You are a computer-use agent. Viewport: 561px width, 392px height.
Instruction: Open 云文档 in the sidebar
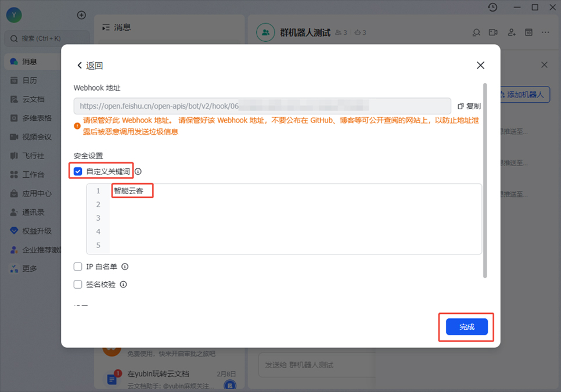coord(32,99)
